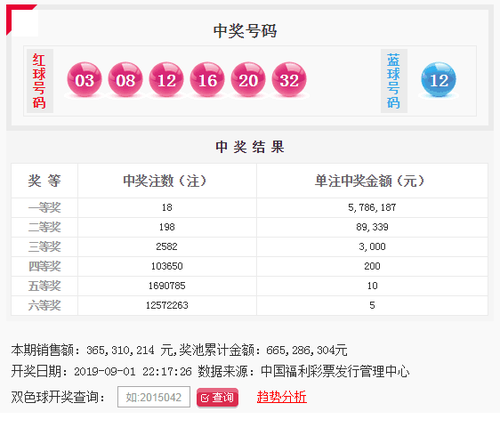Click the red ball numbered 12
Viewport: 500px width, 426px height.
coord(166,79)
